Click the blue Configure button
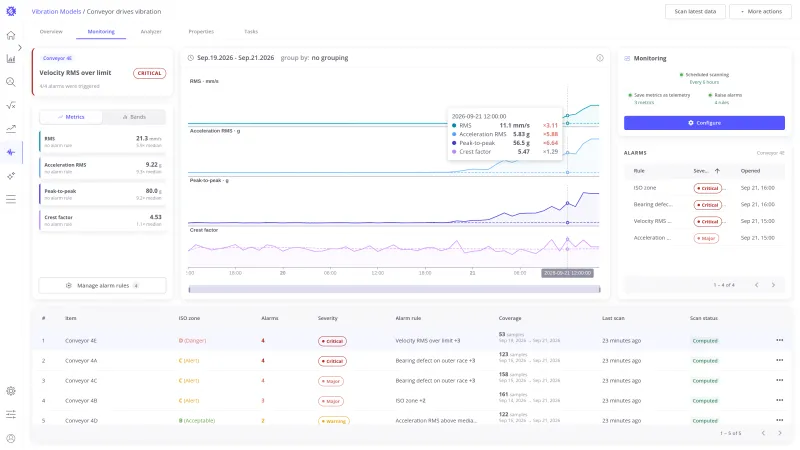800x450 pixels. click(704, 123)
